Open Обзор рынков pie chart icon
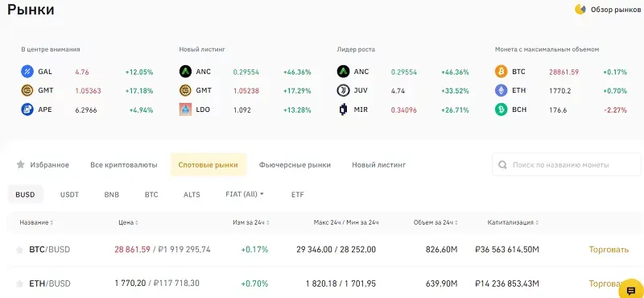Viewport: 644px width, 298px height. point(580,9)
